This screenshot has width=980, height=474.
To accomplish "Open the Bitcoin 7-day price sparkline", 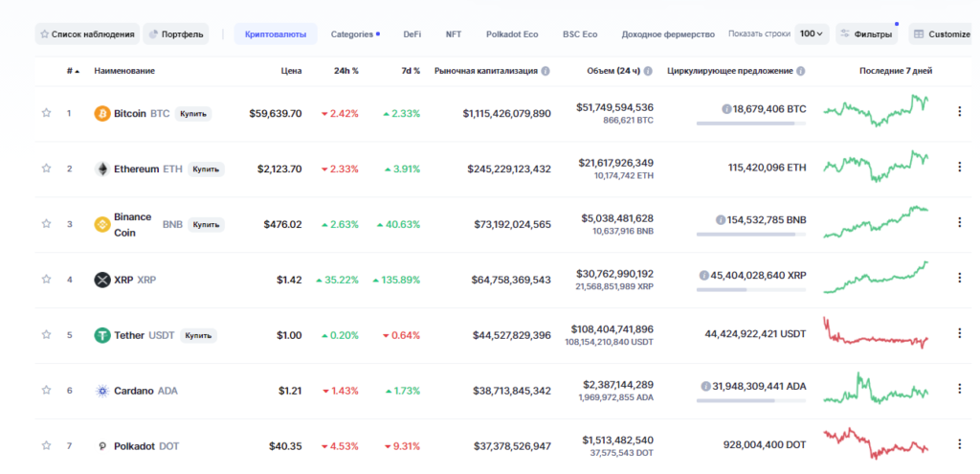I will (x=877, y=110).
